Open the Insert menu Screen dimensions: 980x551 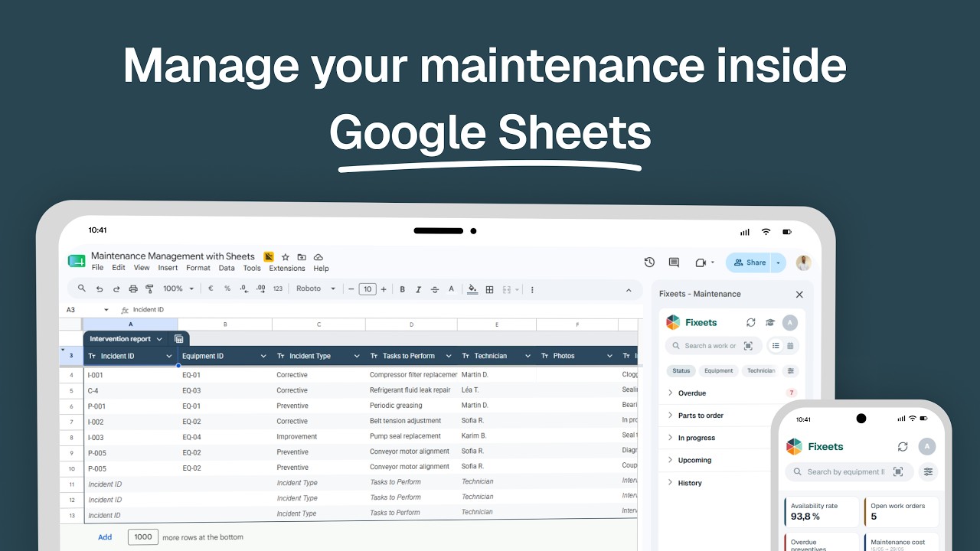168,268
